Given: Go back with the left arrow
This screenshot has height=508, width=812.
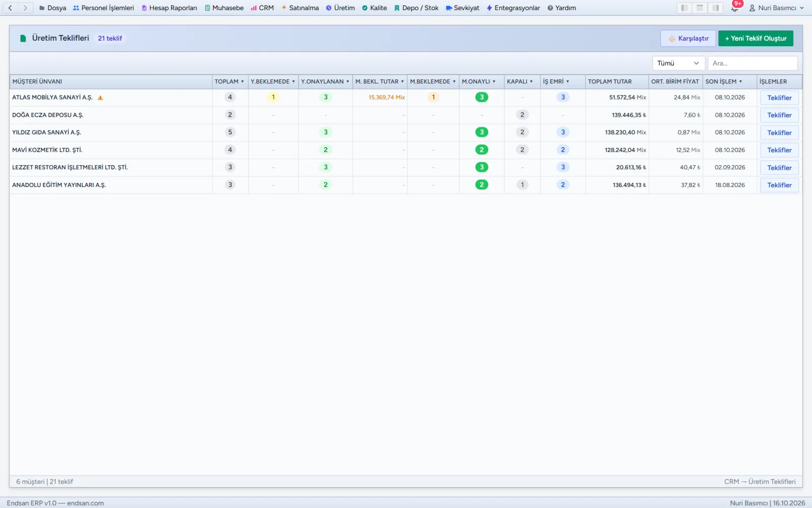Looking at the screenshot, I should 10,8.
